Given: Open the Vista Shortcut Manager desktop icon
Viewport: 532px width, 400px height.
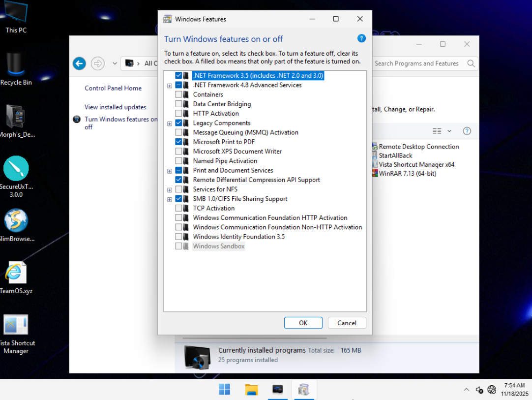Looking at the screenshot, I should (x=16, y=326).
